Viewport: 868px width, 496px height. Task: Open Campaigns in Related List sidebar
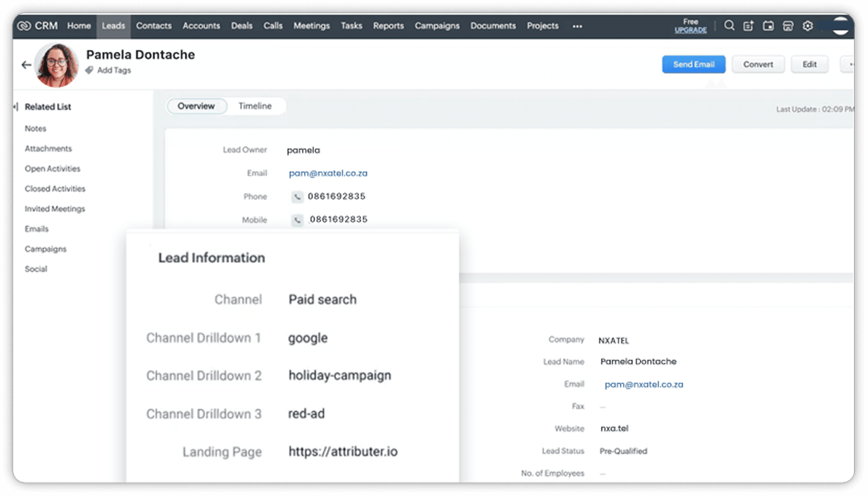pos(45,249)
